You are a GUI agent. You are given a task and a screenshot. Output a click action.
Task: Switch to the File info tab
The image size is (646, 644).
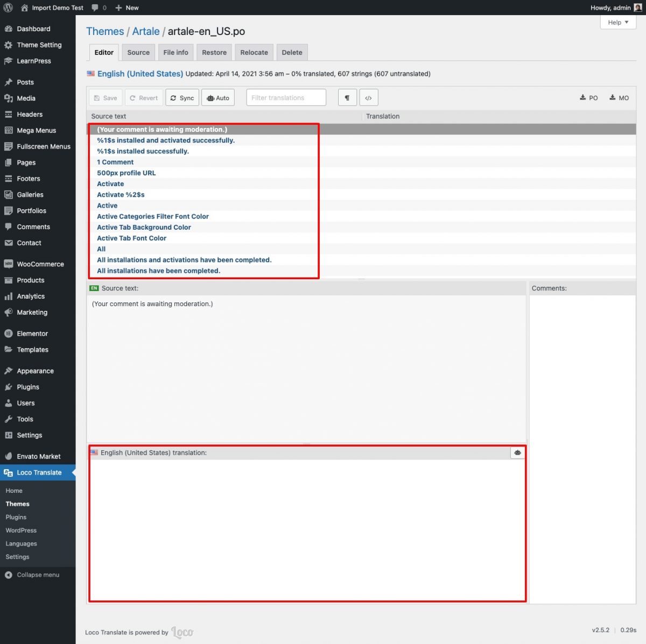click(x=175, y=52)
